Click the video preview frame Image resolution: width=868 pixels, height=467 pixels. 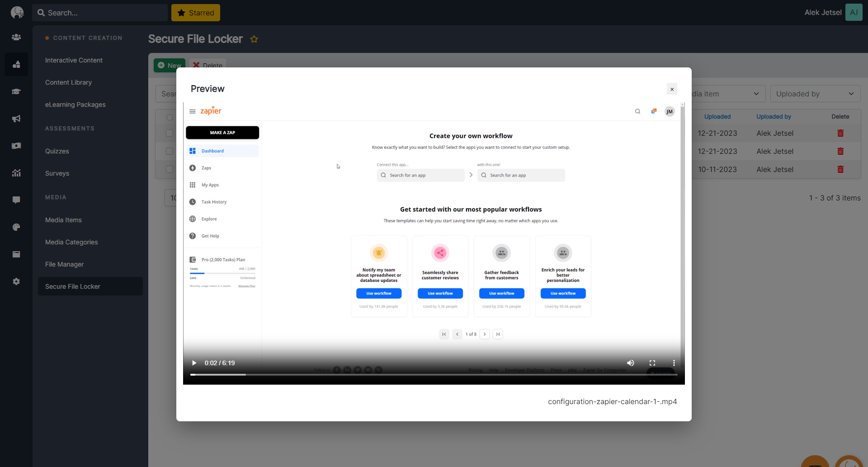(x=434, y=243)
